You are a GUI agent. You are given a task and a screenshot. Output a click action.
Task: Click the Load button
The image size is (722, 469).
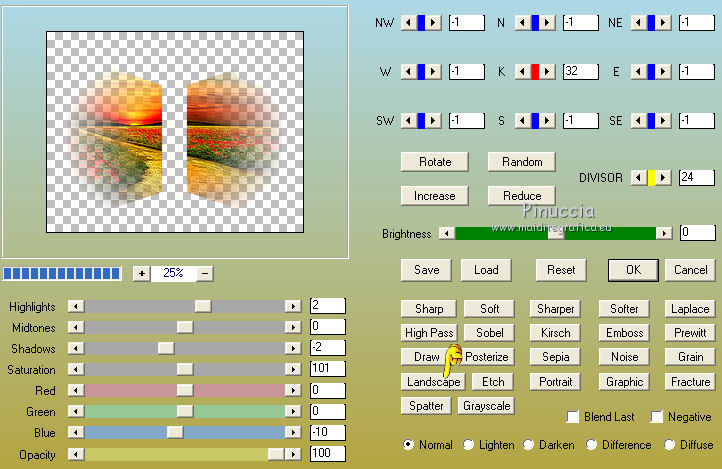(x=486, y=270)
